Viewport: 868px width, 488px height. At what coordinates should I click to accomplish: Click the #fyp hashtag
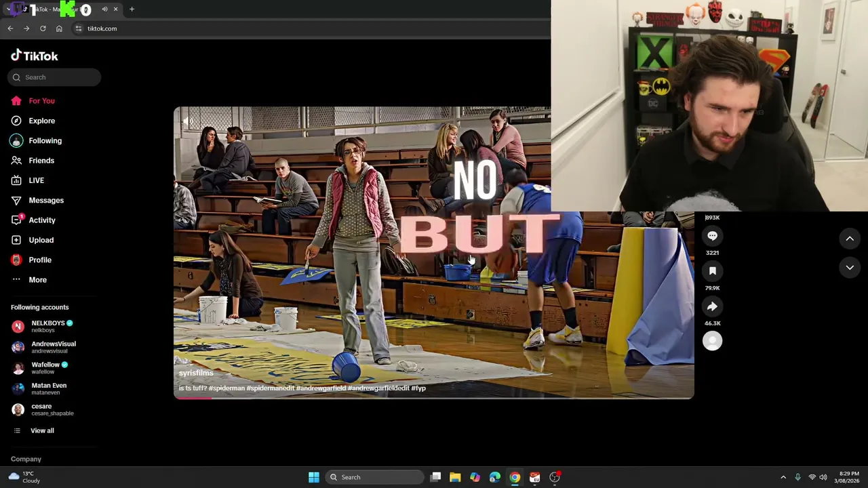(418, 388)
